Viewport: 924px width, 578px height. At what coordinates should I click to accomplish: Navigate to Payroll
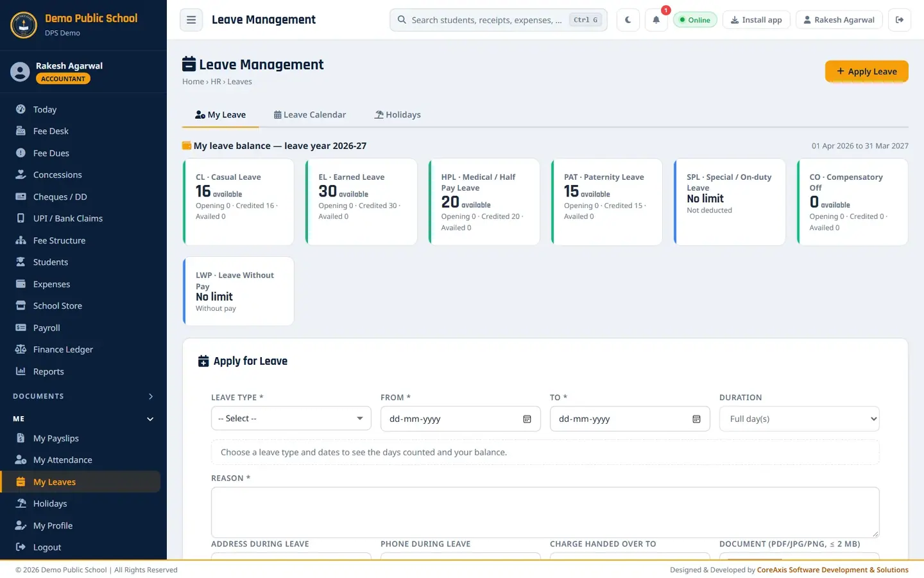81,328
